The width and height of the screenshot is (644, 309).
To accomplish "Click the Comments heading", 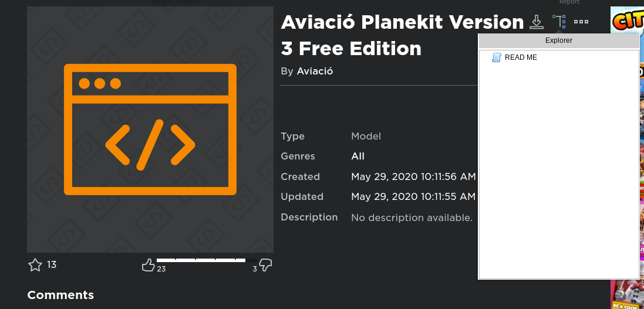I will click(x=60, y=295).
